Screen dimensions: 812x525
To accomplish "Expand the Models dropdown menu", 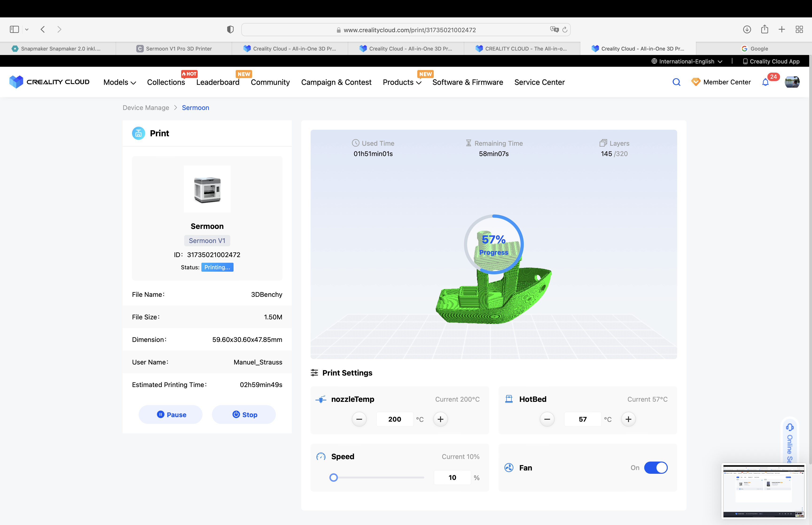I will [120, 82].
